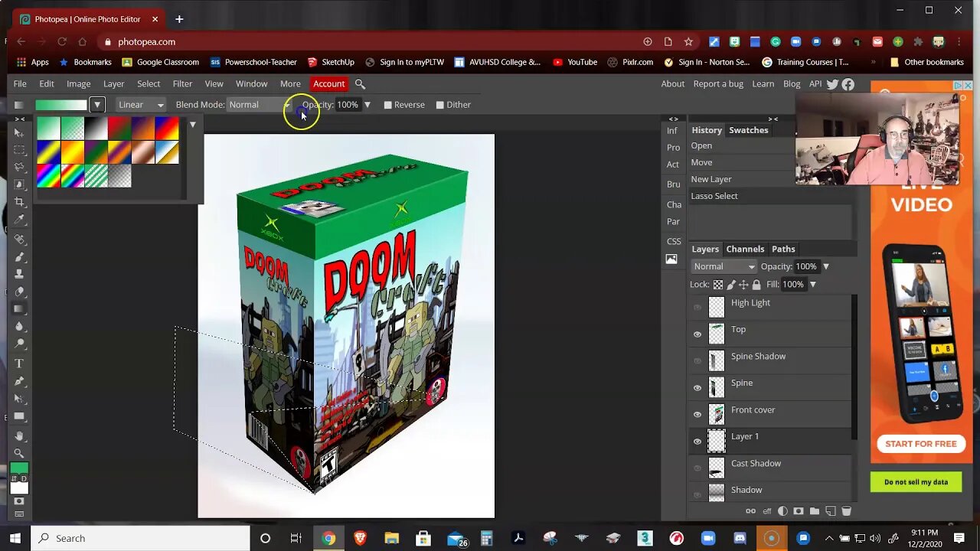The height and width of the screenshot is (551, 980).
Task: Enable the Reverse checkbox
Action: pyautogui.click(x=387, y=105)
